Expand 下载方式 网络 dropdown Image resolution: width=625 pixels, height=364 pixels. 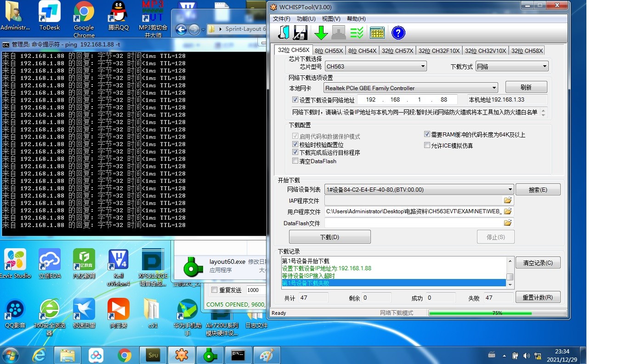(x=545, y=67)
